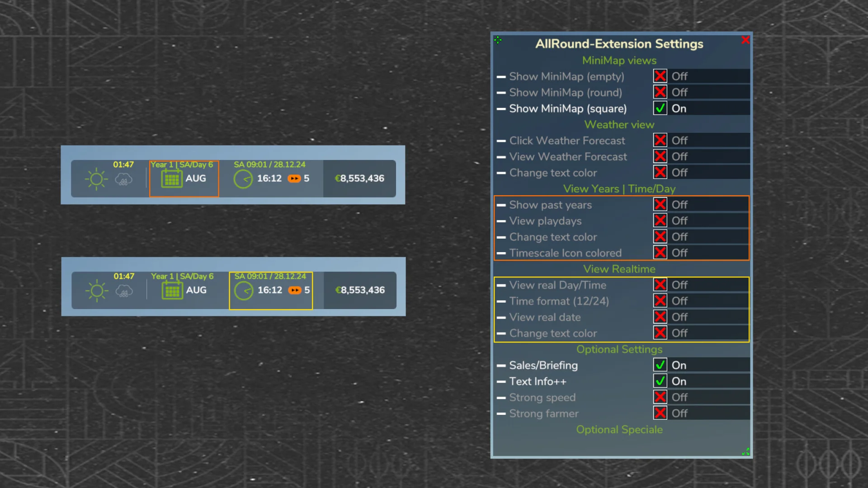Turn on View Weather Forecast
This screenshot has height=488, width=868.
coord(660,156)
